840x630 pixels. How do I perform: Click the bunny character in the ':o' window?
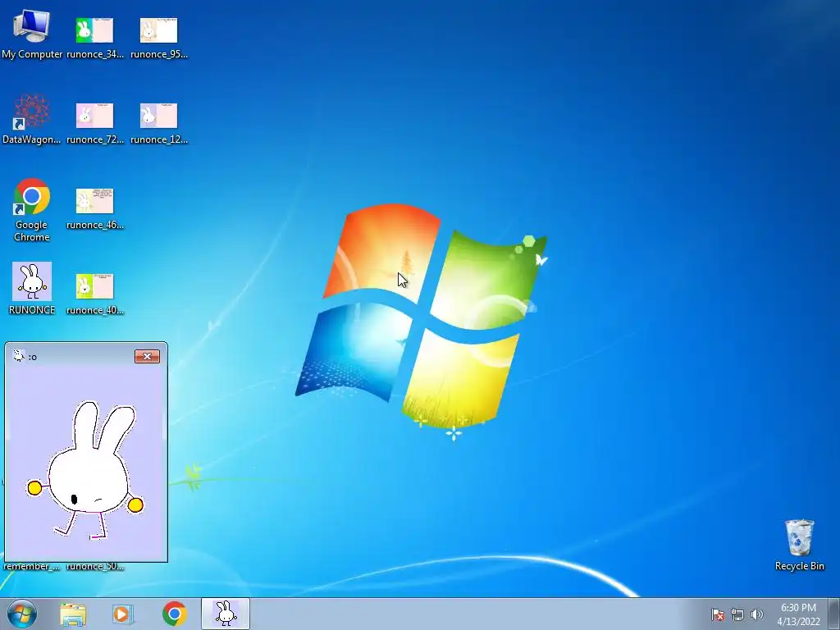click(x=85, y=470)
